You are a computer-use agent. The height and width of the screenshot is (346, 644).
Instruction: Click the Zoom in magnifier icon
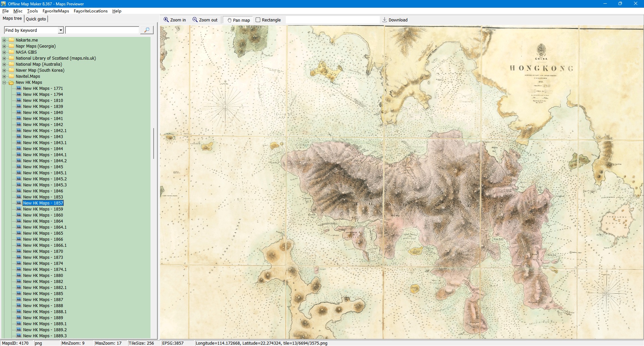(166, 20)
